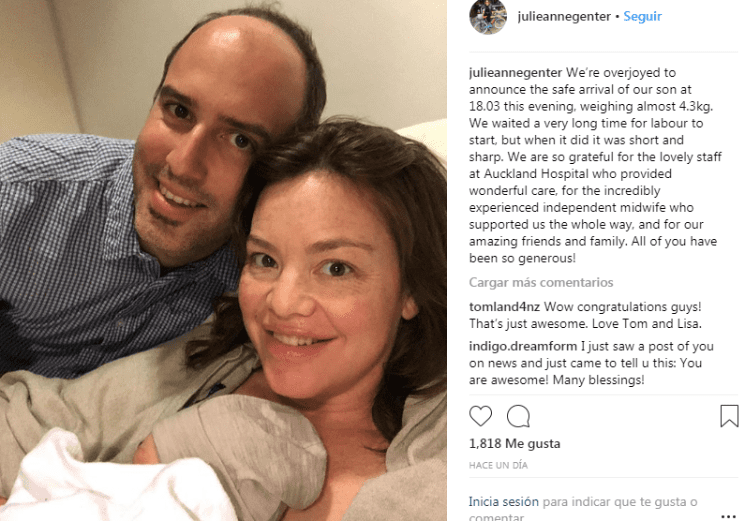Click the post caption text about the arrival
Image resolution: width=745 pixels, height=521 pixels.
click(x=595, y=165)
